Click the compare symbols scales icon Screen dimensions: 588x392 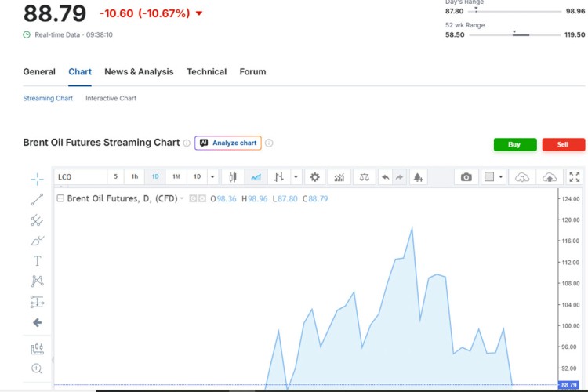click(364, 177)
